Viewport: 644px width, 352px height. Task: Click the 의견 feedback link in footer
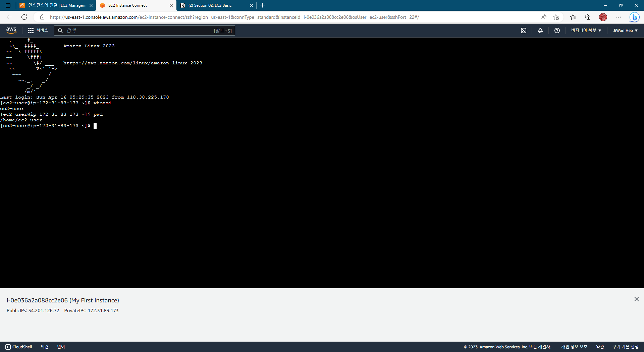pos(45,347)
